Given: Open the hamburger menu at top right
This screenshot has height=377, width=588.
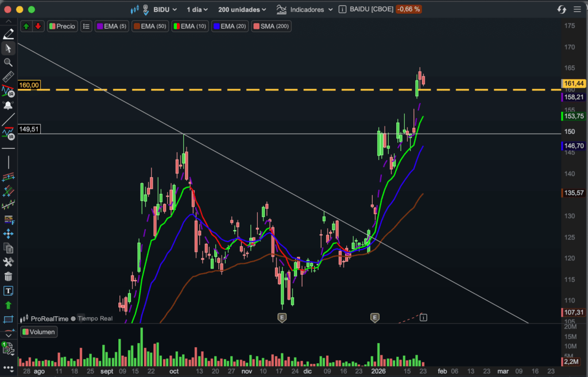Looking at the screenshot, I should 577,10.
